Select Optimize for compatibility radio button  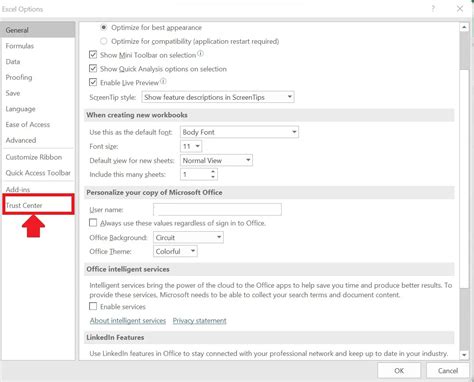[x=104, y=41]
